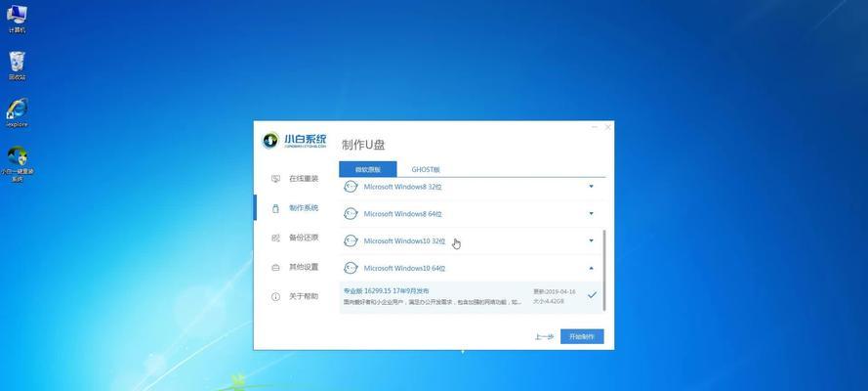
Task: Switch to the GHOST版 tab
Action: [x=426, y=169]
